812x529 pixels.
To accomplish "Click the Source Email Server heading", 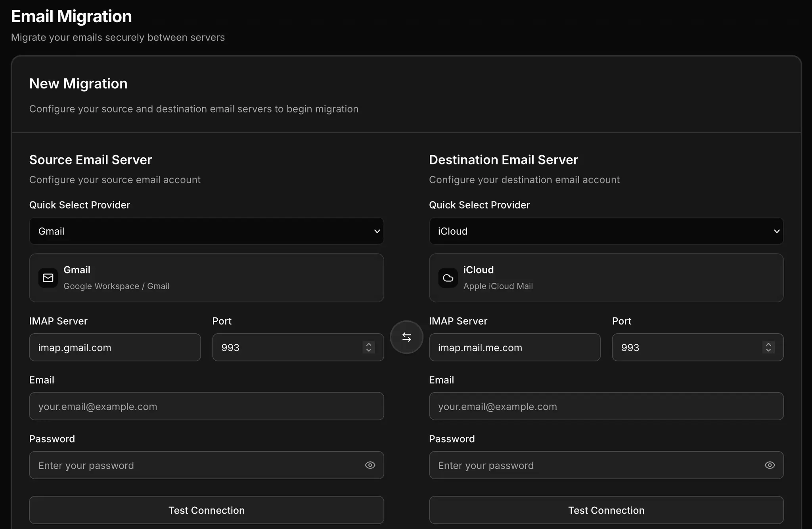I will pyautogui.click(x=90, y=160).
